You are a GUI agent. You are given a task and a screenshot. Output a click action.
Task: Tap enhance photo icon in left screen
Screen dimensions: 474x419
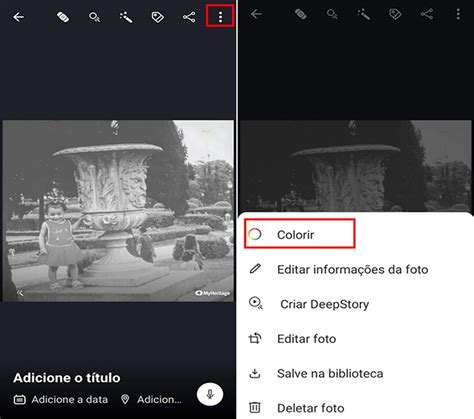tap(94, 17)
